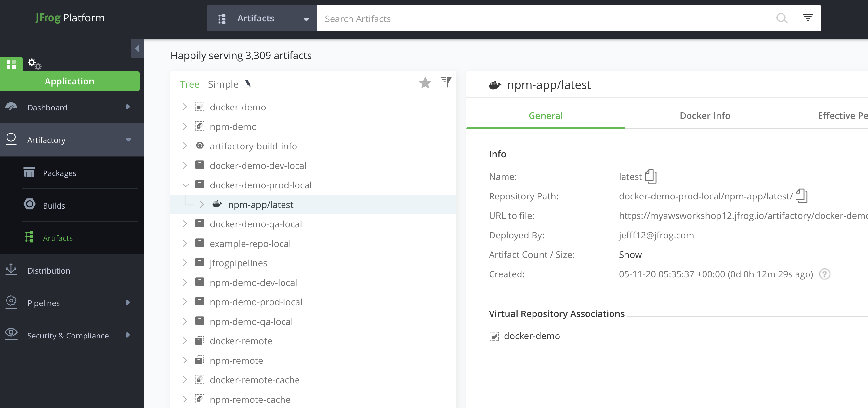This screenshot has width=868, height=408.
Task: Select docker-remote-cache in tree
Action: point(255,380)
